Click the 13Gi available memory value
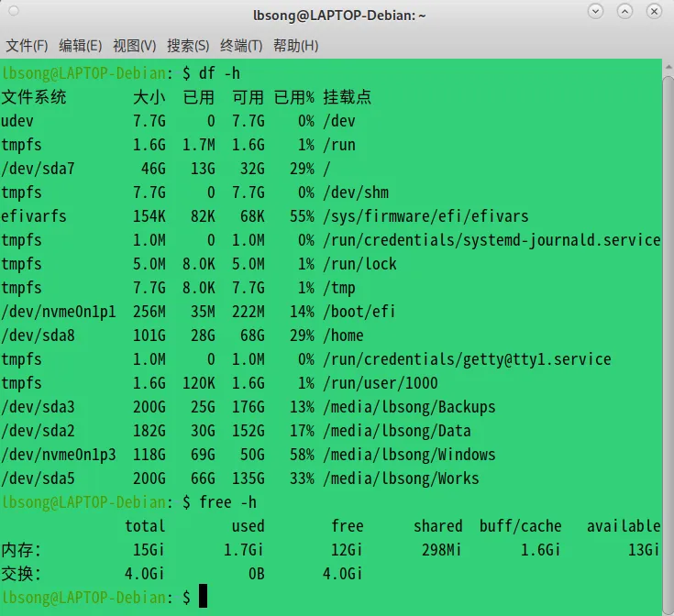This screenshot has height=616, width=674. coord(644,550)
